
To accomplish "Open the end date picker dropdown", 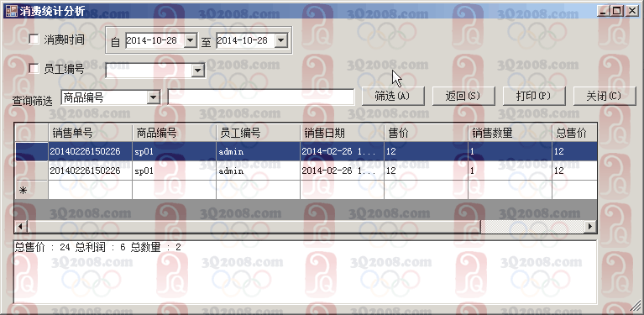I will (x=280, y=40).
